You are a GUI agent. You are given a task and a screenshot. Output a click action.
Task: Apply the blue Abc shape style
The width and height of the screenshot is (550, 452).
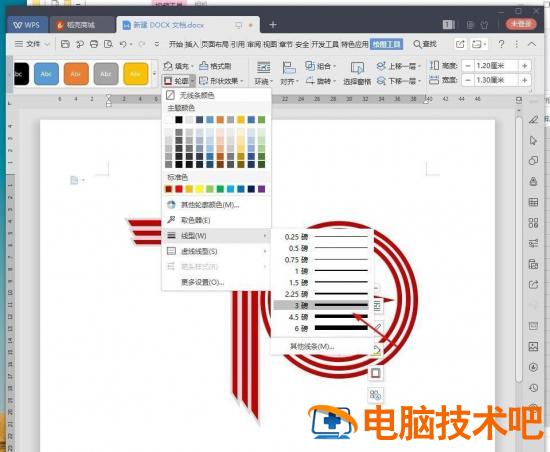[x=46, y=74]
